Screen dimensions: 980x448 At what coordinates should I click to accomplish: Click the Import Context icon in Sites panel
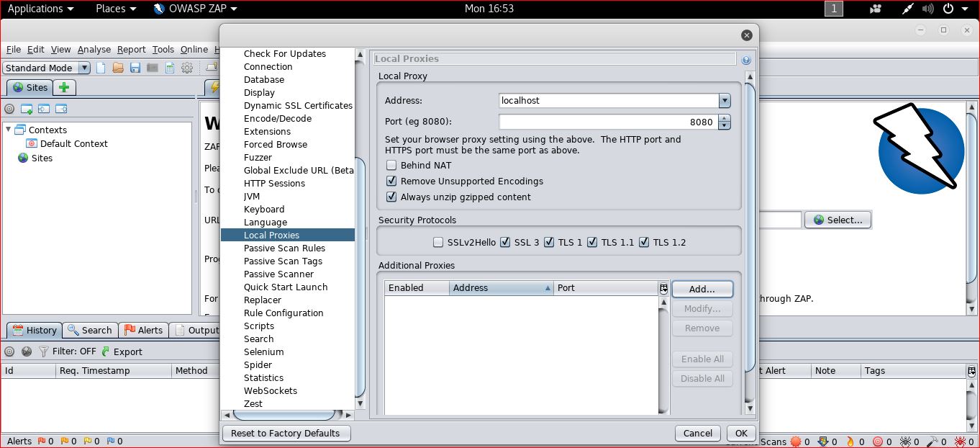pos(44,109)
